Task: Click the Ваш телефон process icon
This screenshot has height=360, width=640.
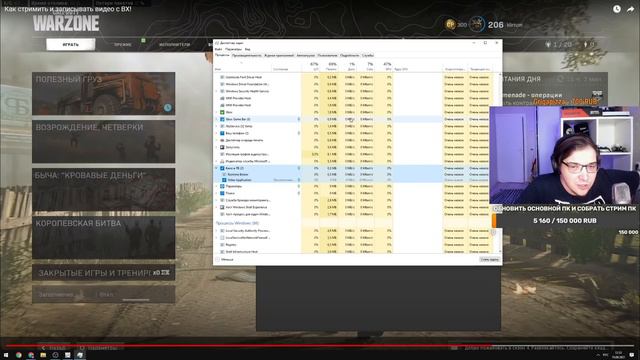Action: click(x=222, y=133)
